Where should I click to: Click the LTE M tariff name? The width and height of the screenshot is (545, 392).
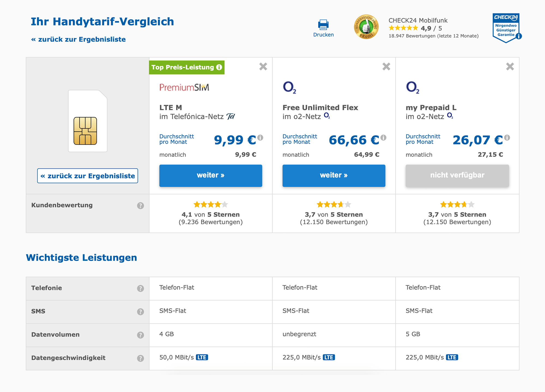(x=171, y=108)
